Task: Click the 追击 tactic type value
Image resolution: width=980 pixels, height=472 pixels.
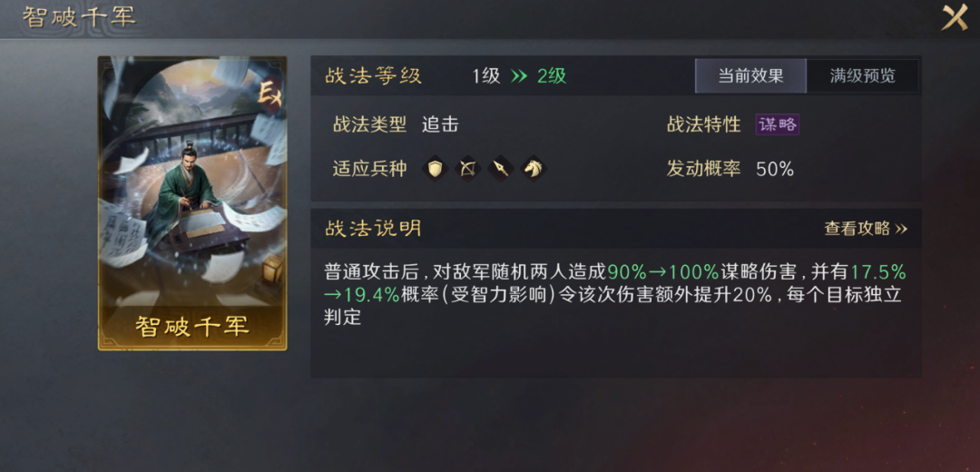Action: (x=440, y=124)
